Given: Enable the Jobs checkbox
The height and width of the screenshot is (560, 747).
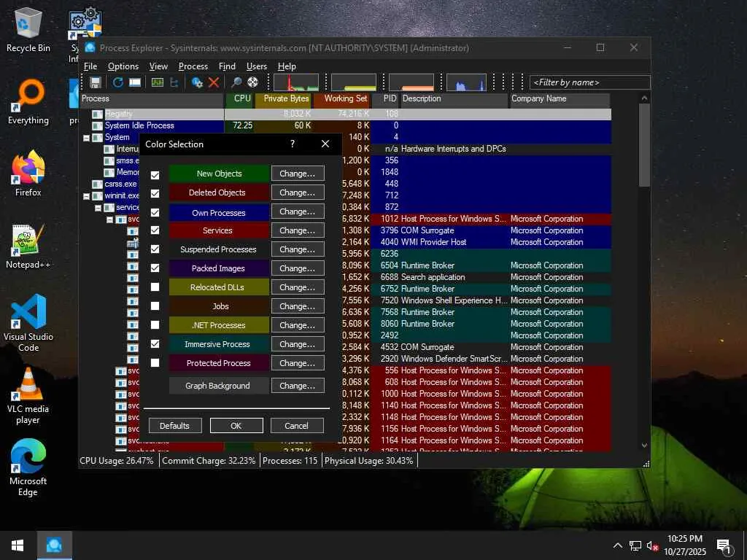Looking at the screenshot, I should 155,306.
